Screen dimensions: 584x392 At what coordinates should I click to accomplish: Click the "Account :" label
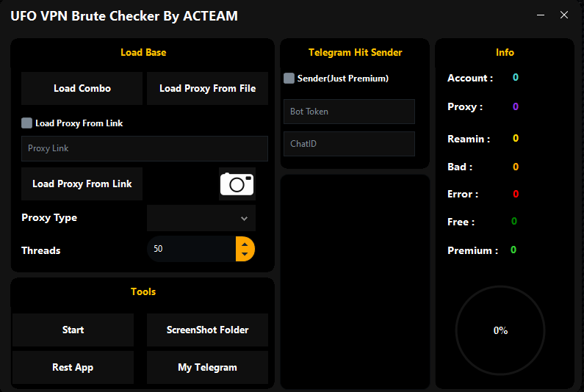pos(470,78)
